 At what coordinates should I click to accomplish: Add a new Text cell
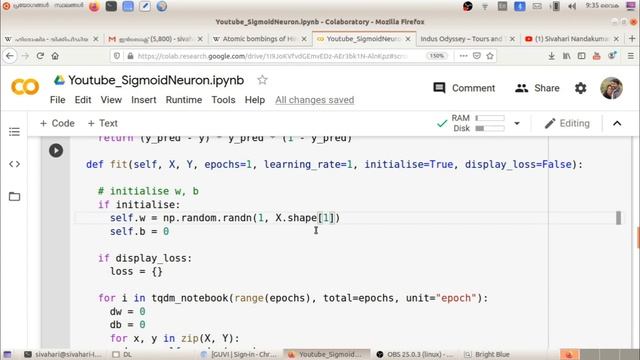(x=102, y=123)
